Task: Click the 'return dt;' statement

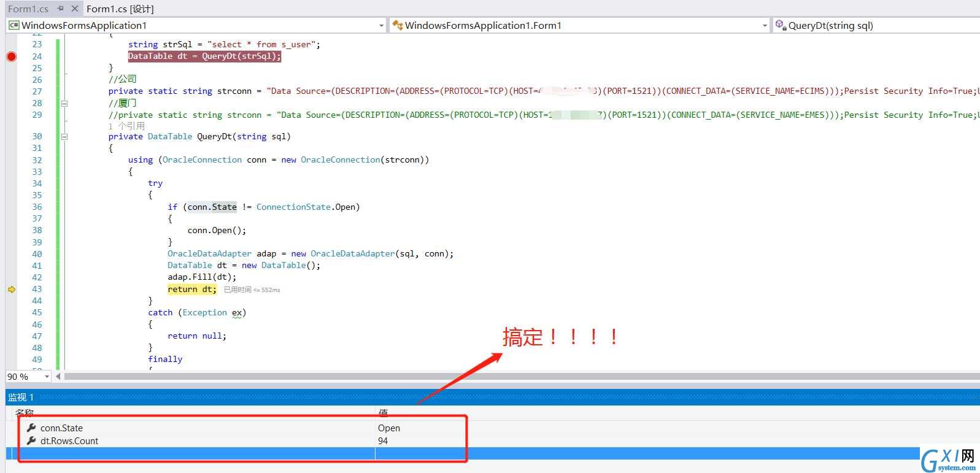Action: point(191,290)
